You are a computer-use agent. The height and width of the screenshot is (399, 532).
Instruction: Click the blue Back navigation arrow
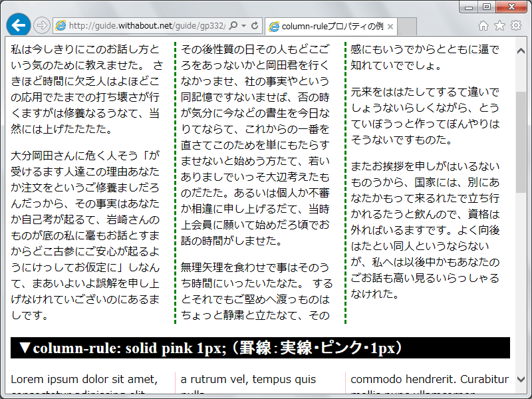pos(17,25)
